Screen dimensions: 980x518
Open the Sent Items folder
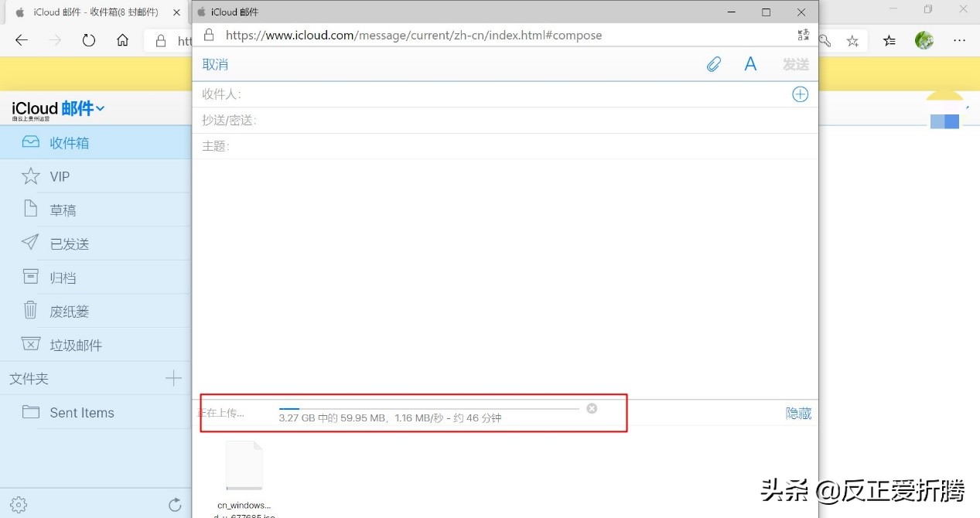[x=81, y=412]
